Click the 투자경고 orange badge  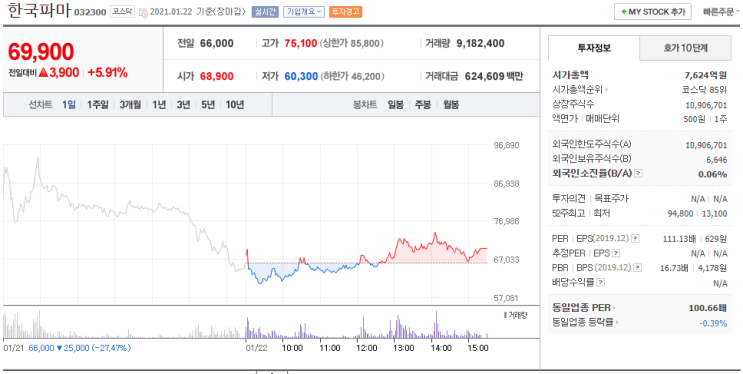[345, 12]
